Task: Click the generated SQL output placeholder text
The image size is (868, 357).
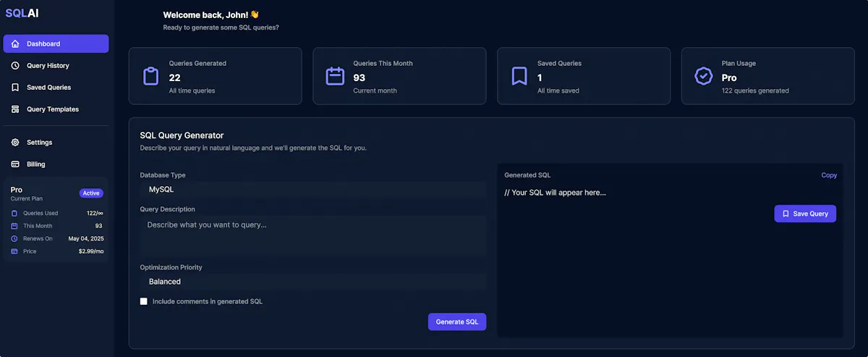Action: 555,193
